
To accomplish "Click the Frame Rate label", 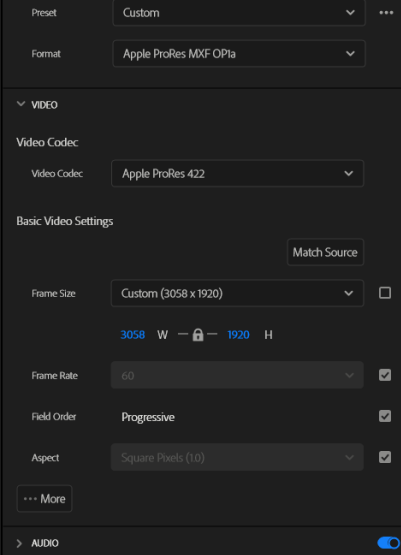I will pyautogui.click(x=55, y=376).
